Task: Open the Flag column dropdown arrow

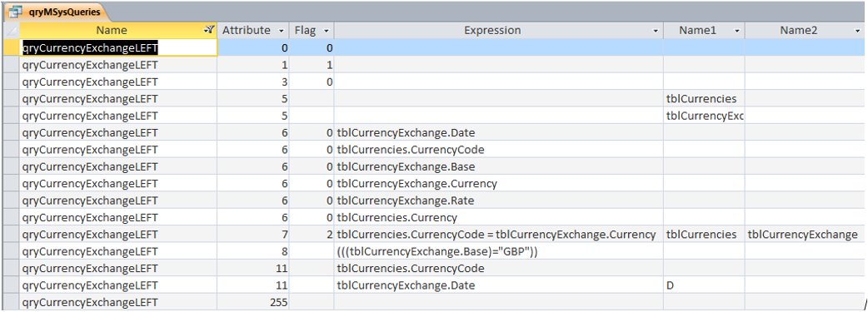Action: [x=327, y=31]
